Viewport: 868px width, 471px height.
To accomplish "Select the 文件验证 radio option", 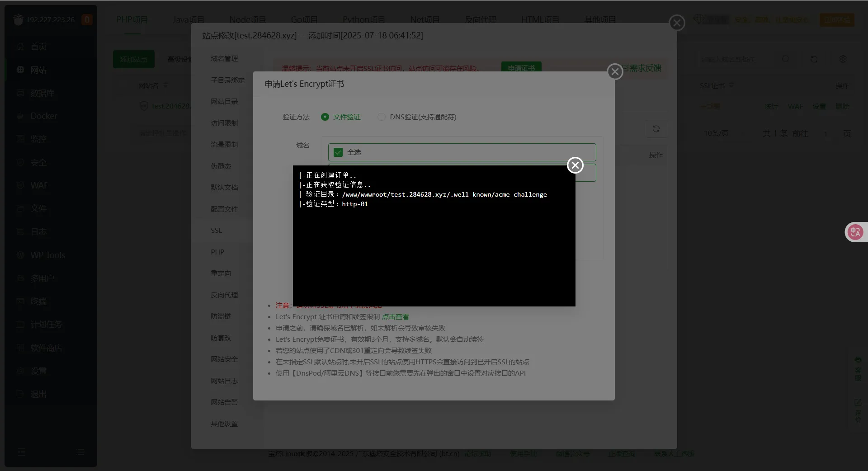I will [x=325, y=117].
